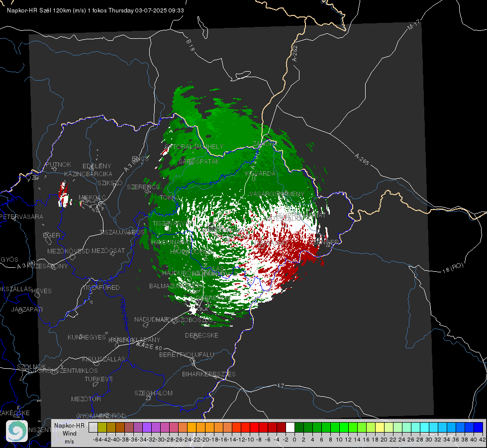Click the BERETTYOUJFALU label
The image size is (487, 448).
pos(187,355)
